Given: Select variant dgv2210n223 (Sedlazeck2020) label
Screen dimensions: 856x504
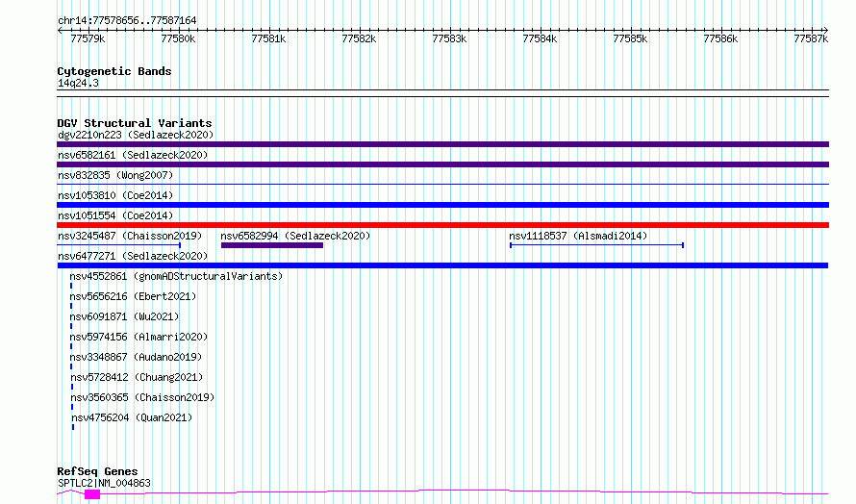Looking at the screenshot, I should [136, 135].
